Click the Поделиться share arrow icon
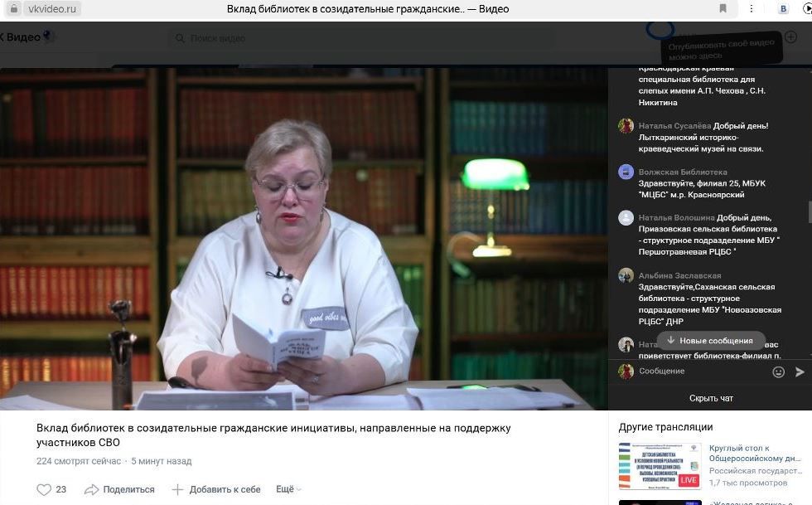 point(92,489)
